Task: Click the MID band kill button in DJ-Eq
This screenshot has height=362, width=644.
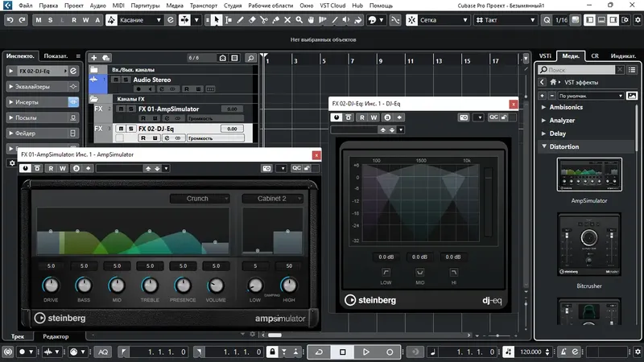Action: (419, 272)
